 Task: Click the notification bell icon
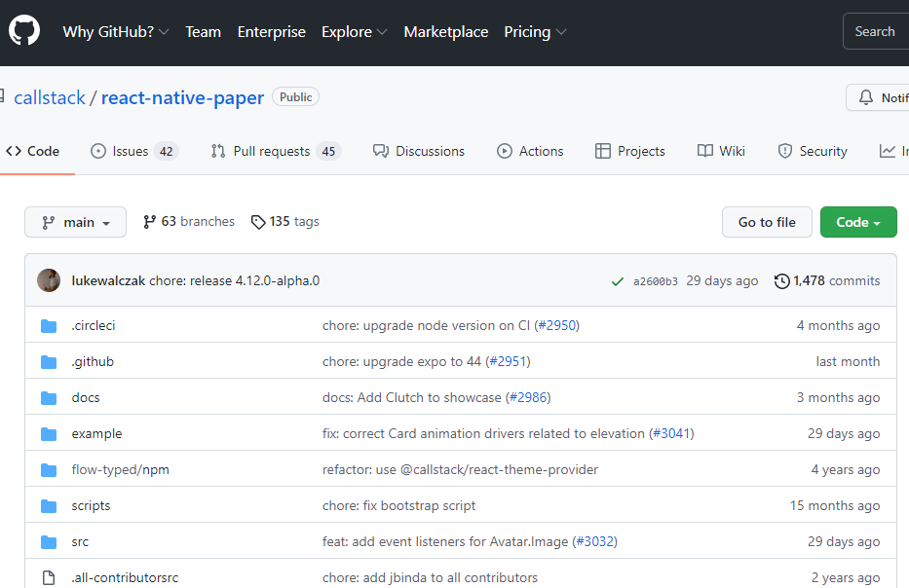[865, 97]
